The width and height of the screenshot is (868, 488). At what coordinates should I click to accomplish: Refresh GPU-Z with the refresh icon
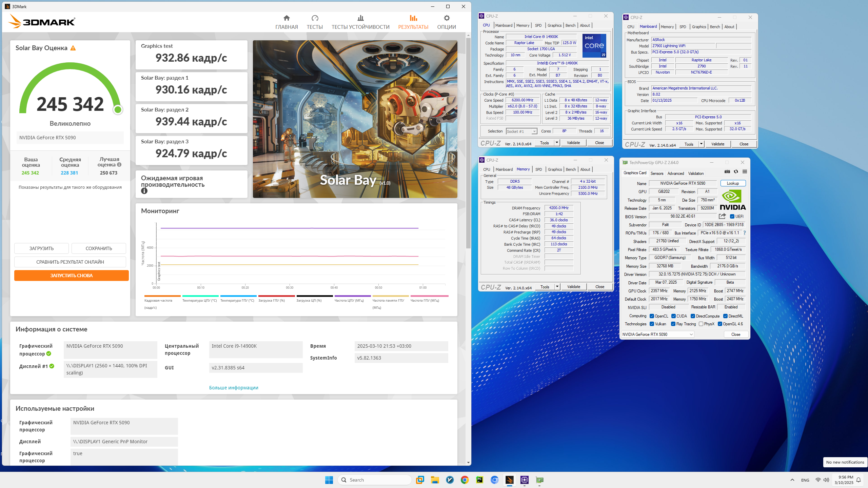click(736, 171)
